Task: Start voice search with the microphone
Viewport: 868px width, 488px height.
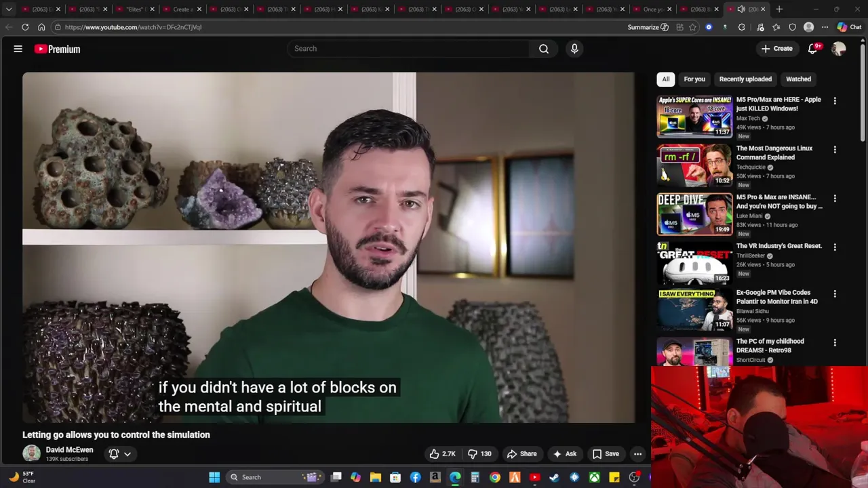Action: pyautogui.click(x=574, y=49)
